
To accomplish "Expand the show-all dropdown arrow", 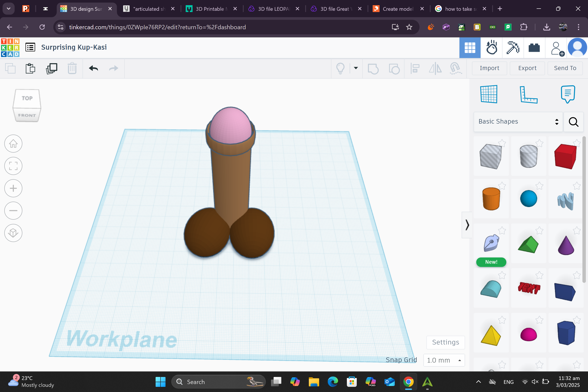I will [356, 68].
